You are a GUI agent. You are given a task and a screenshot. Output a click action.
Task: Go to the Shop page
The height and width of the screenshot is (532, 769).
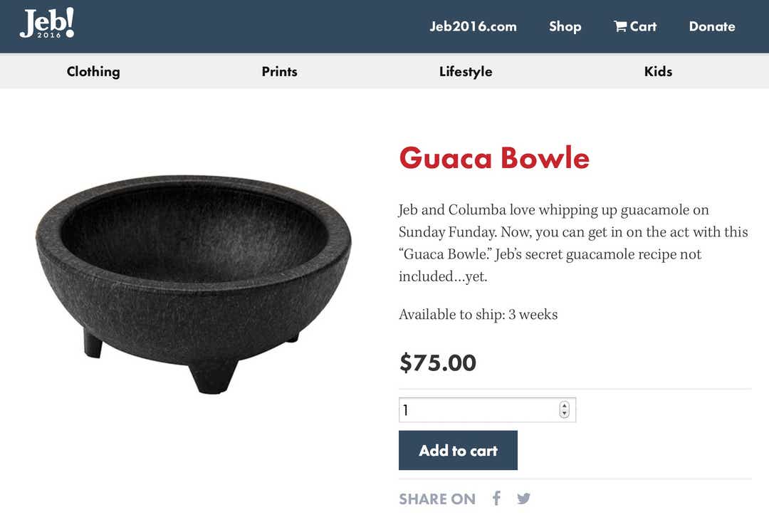point(565,26)
